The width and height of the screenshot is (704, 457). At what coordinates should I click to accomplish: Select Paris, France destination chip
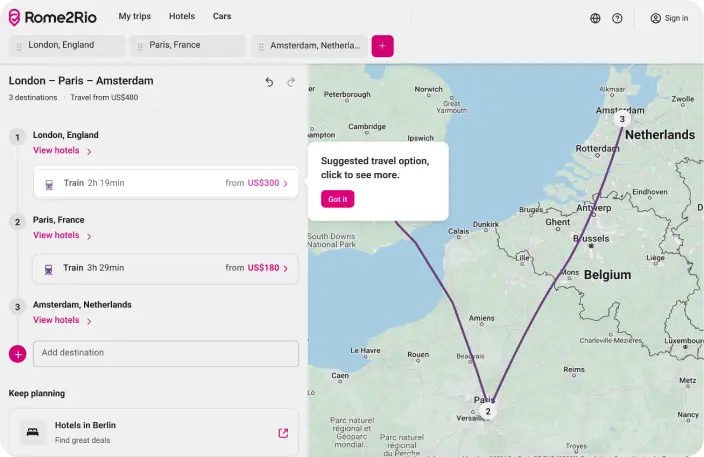(188, 46)
